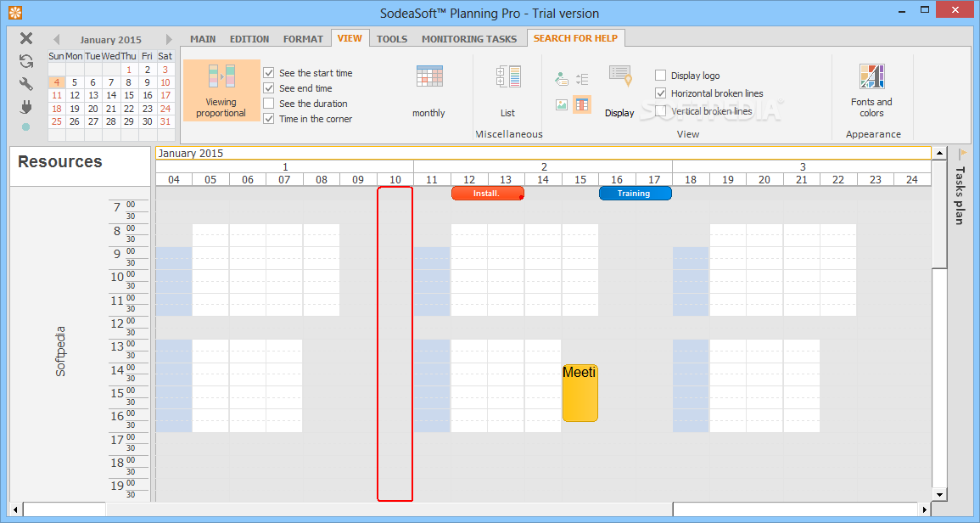Open Fonts and colors
The height and width of the screenshot is (523, 980).
(871, 91)
